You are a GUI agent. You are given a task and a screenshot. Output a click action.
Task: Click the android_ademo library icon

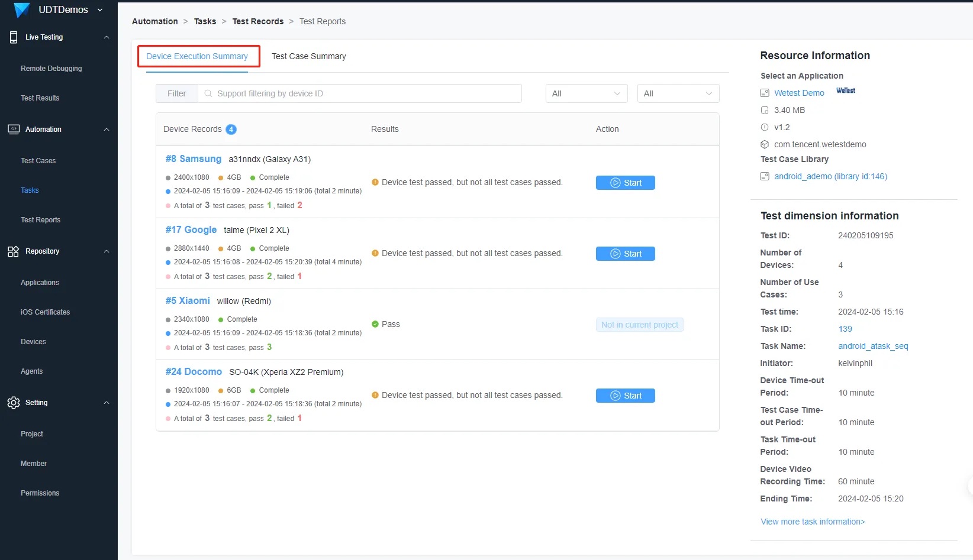point(765,176)
